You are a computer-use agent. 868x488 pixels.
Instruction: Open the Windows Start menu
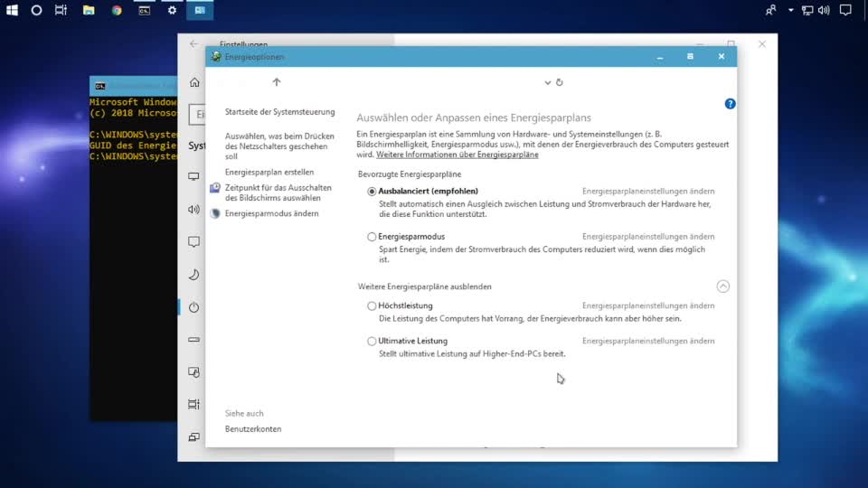tap(12, 10)
